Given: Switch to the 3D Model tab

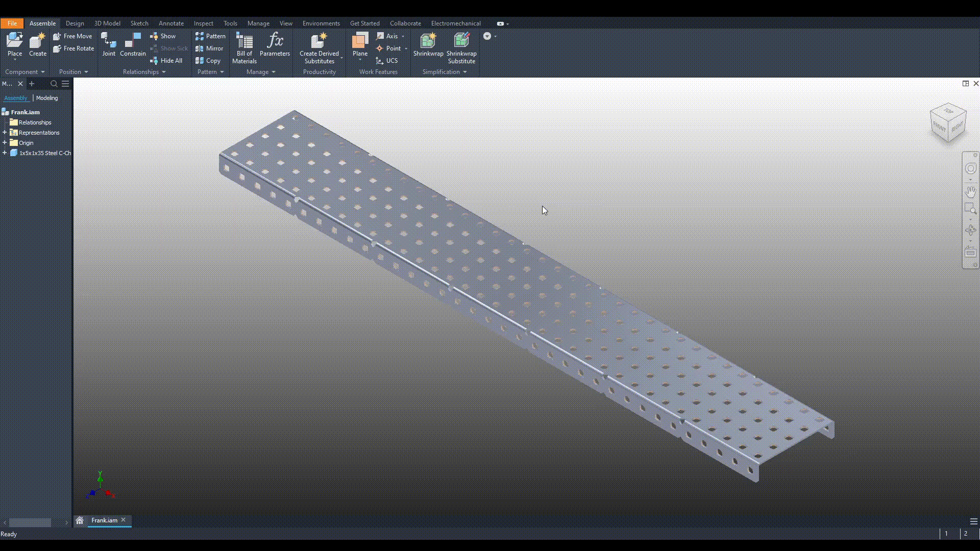Looking at the screenshot, I should (107, 23).
